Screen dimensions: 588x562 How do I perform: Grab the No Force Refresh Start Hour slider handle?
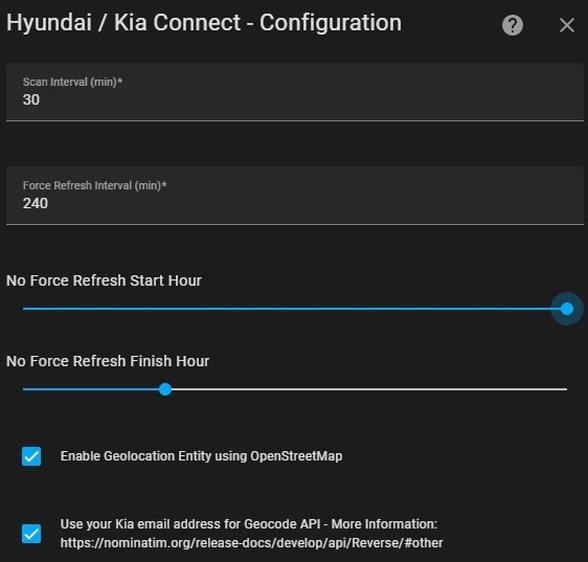pos(567,309)
